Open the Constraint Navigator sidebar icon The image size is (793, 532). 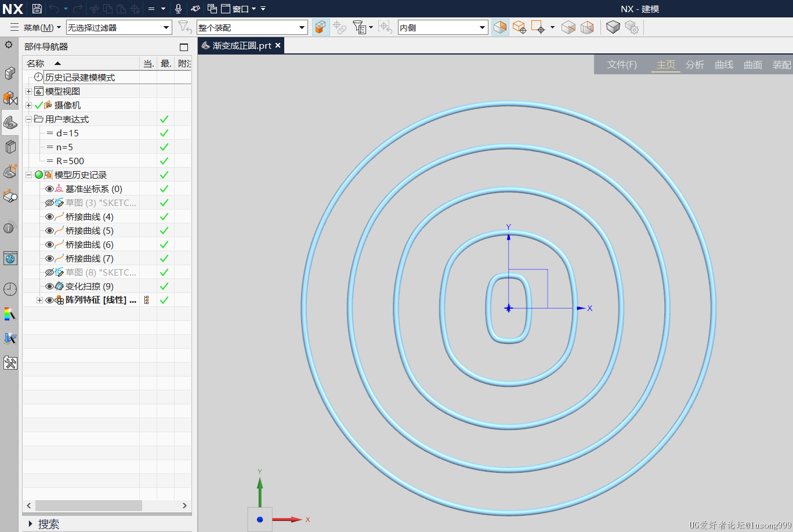10,98
